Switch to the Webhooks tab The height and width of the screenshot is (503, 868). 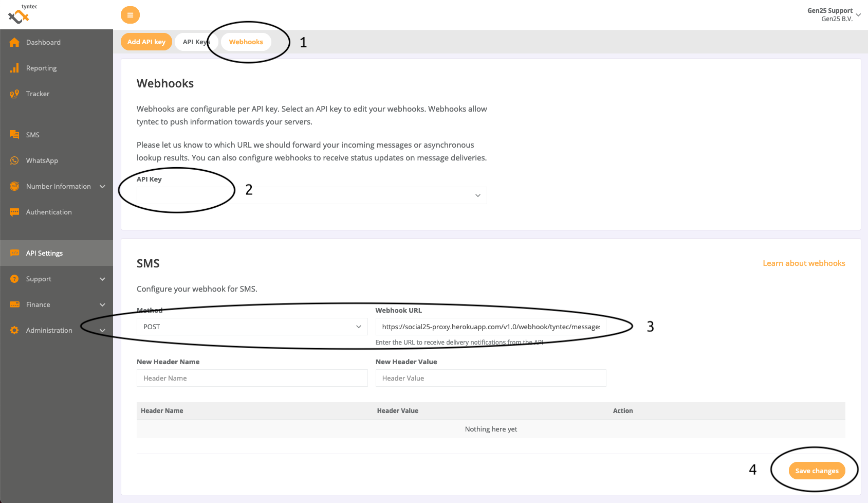(x=246, y=42)
